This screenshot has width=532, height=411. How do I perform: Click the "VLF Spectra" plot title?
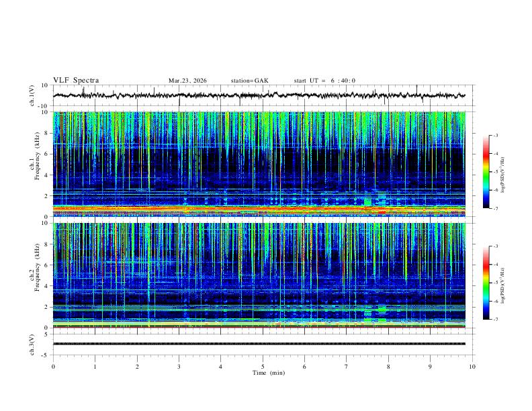click(76, 81)
